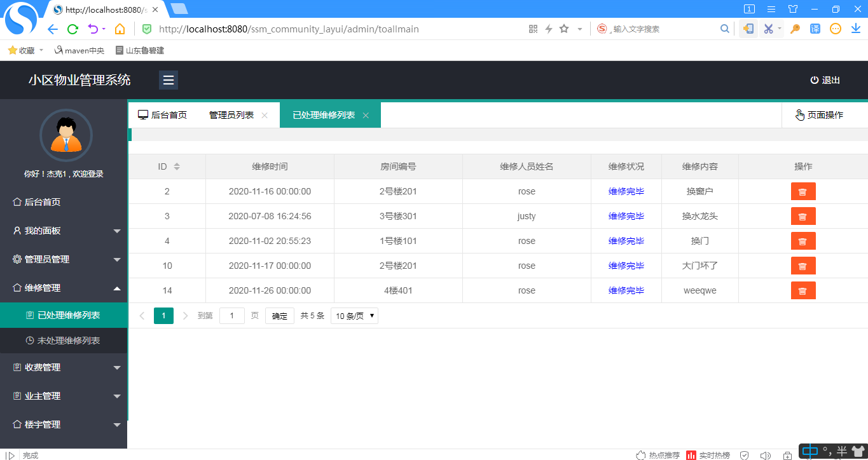Open the browser home page icon

click(x=120, y=29)
